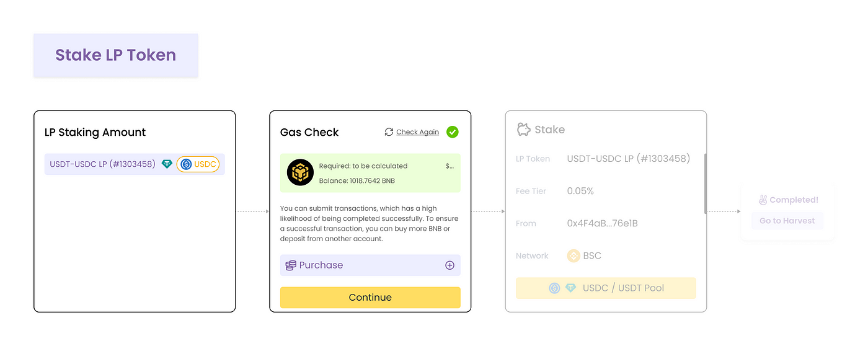
Task: Click the BNB coin logo icon
Action: pos(300,172)
